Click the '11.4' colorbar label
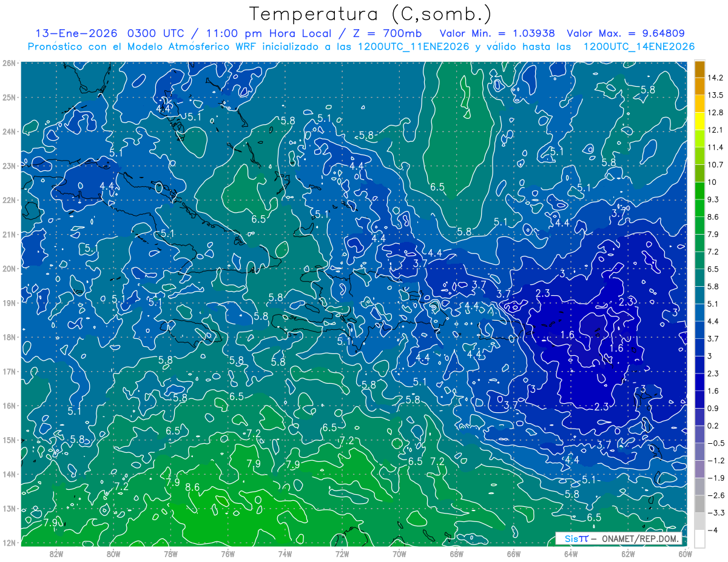728x562 pixels. [x=715, y=147]
